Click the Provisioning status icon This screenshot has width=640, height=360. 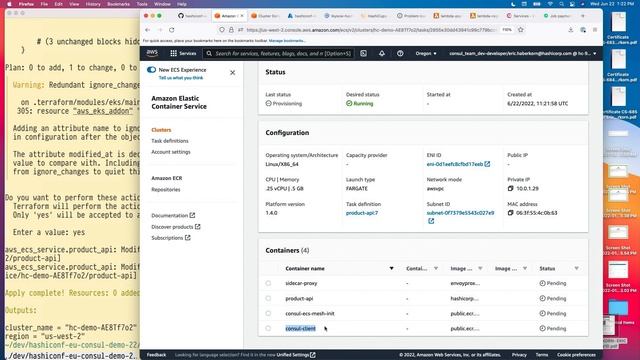tap(269, 104)
